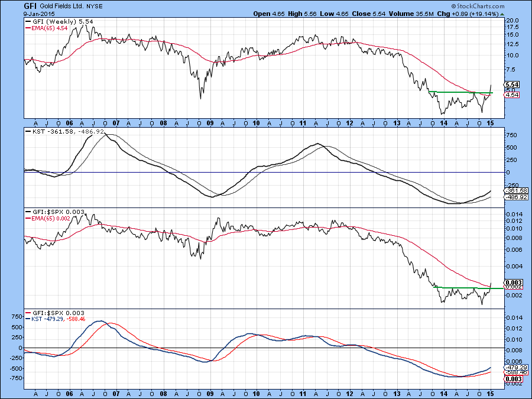532x399 pixels.
Task: Click the red 4.54 EMA flag on the axis
Action: tap(512, 95)
